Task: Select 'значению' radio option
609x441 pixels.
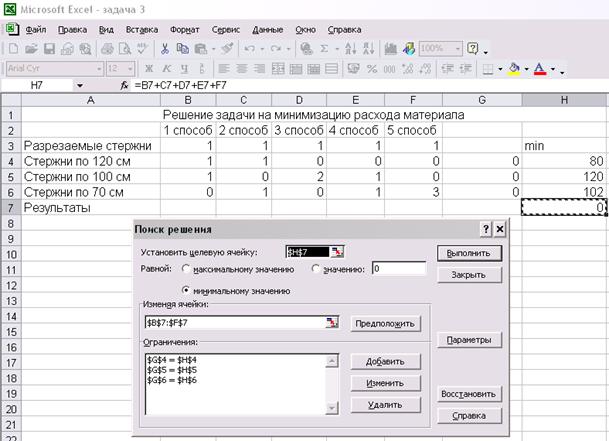Action: pos(317,269)
